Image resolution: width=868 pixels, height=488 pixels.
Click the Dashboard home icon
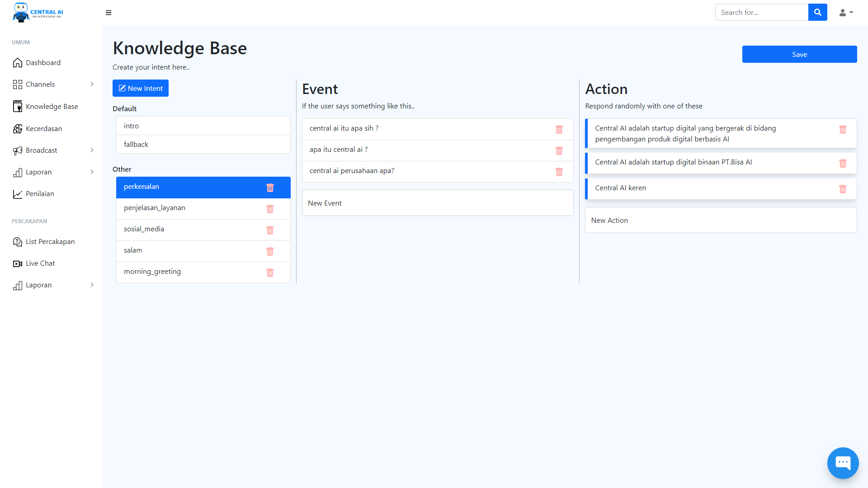click(x=18, y=63)
